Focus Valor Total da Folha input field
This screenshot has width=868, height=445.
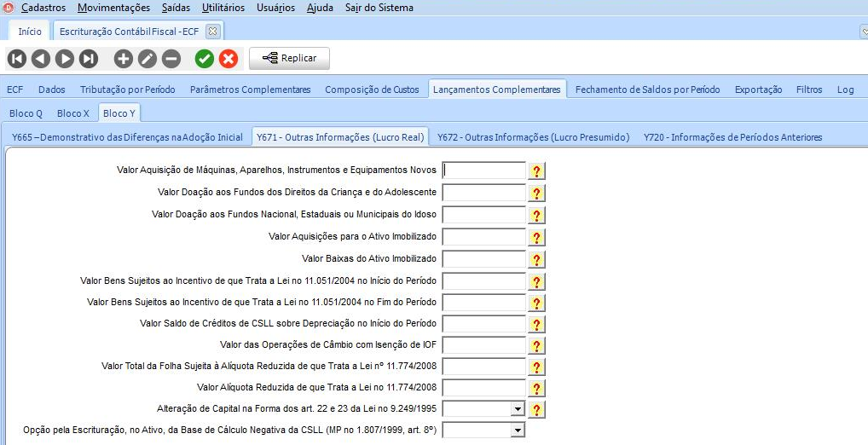[x=483, y=367]
